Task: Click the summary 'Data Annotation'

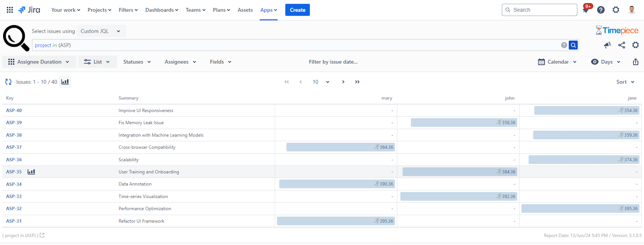Action: (x=135, y=184)
